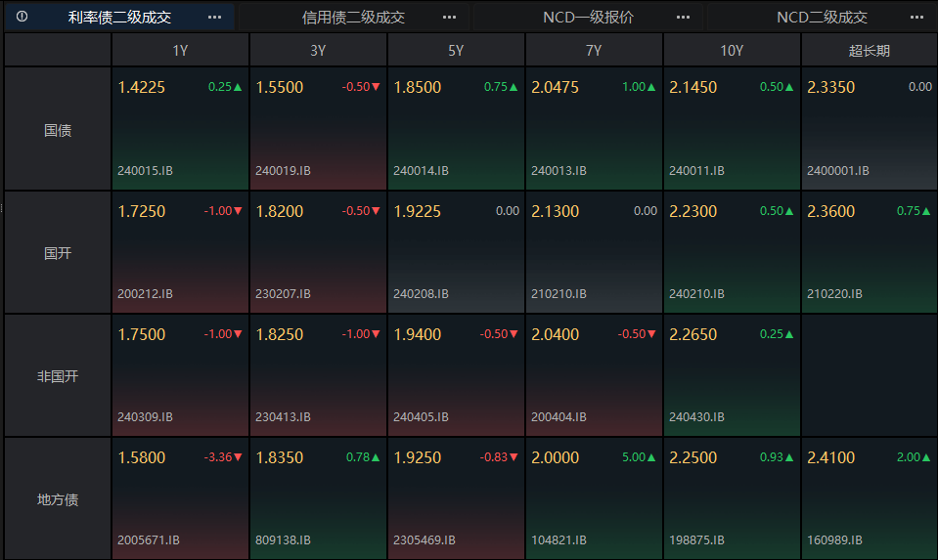Click the 2.4100 yield value

(831, 457)
